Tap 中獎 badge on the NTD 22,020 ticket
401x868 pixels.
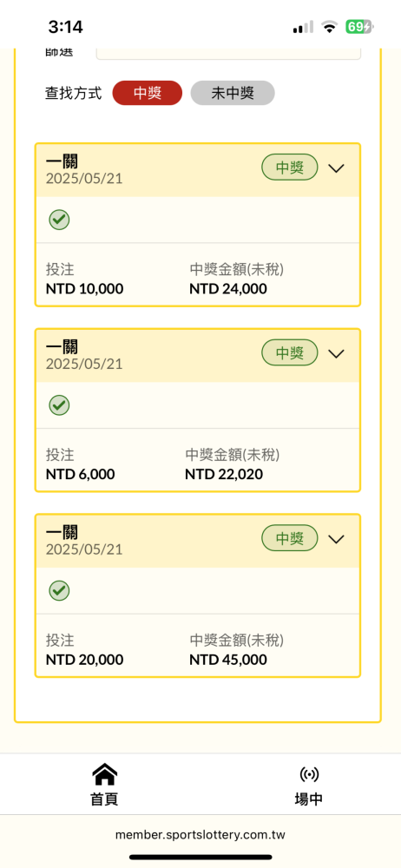click(290, 353)
